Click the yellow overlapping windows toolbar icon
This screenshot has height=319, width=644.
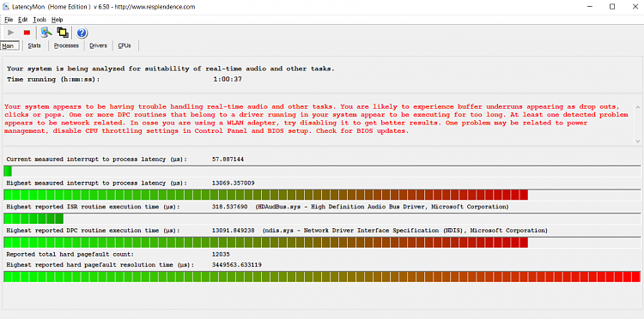63,32
